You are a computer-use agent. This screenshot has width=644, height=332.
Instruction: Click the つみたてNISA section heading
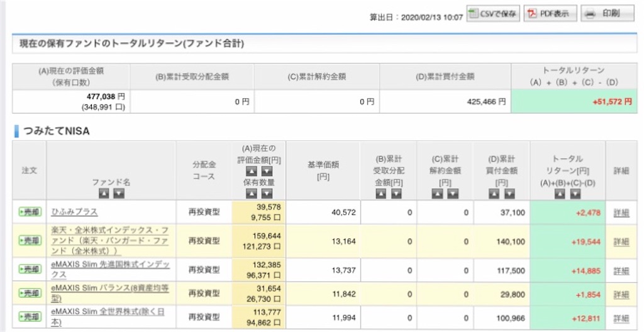point(56,131)
